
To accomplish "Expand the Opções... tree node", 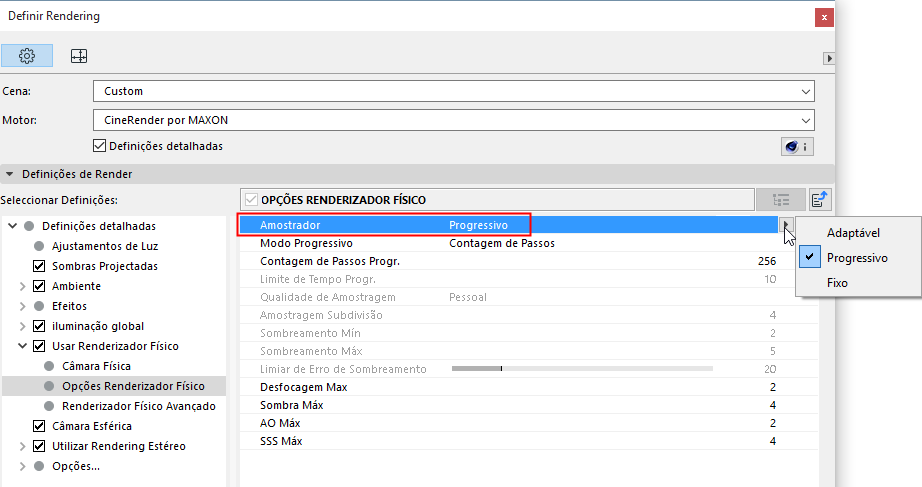I will click(x=22, y=466).
